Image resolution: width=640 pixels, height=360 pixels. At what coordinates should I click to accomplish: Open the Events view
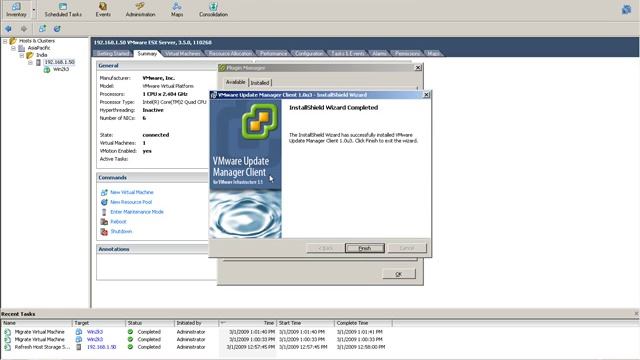(x=103, y=10)
